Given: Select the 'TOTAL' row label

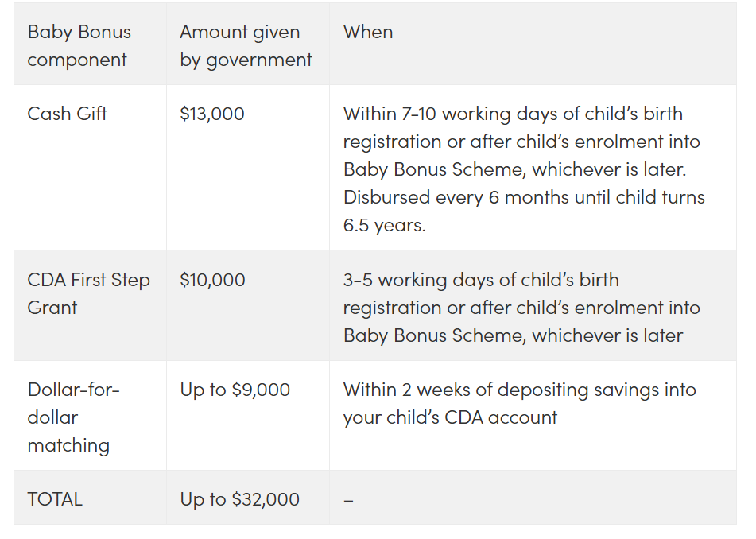Looking at the screenshot, I should pyautogui.click(x=55, y=499).
